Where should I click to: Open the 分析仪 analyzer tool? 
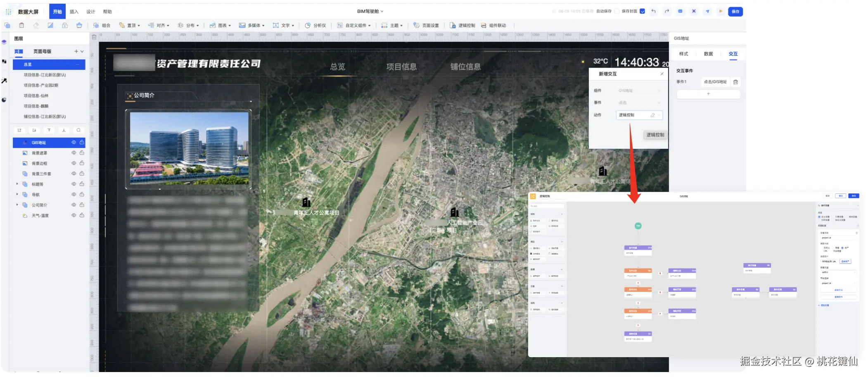click(x=315, y=25)
